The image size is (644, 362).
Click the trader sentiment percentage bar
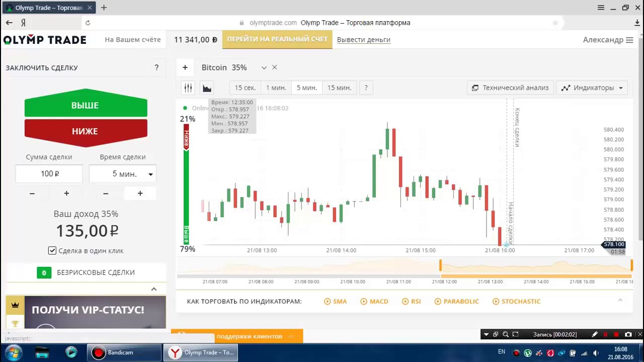pyautogui.click(x=186, y=184)
